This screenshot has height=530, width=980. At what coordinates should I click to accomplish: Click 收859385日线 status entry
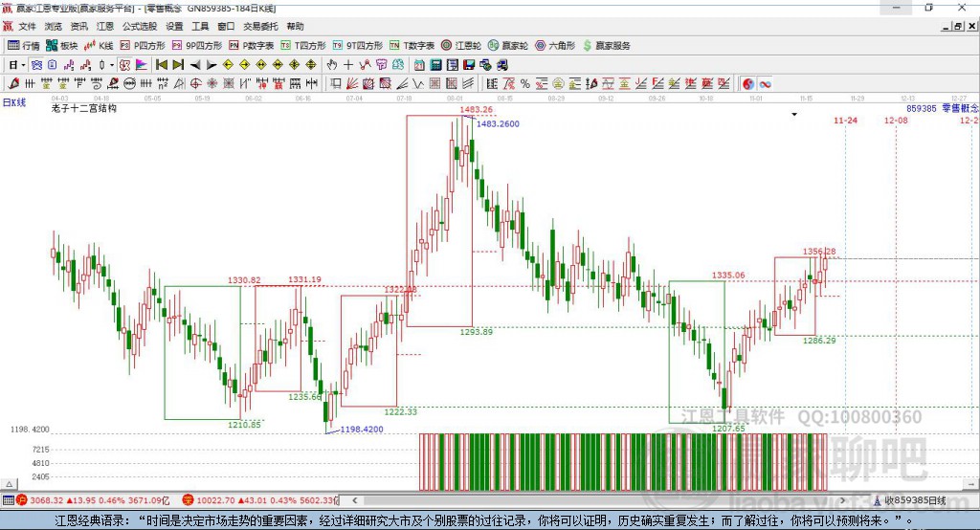910,500
